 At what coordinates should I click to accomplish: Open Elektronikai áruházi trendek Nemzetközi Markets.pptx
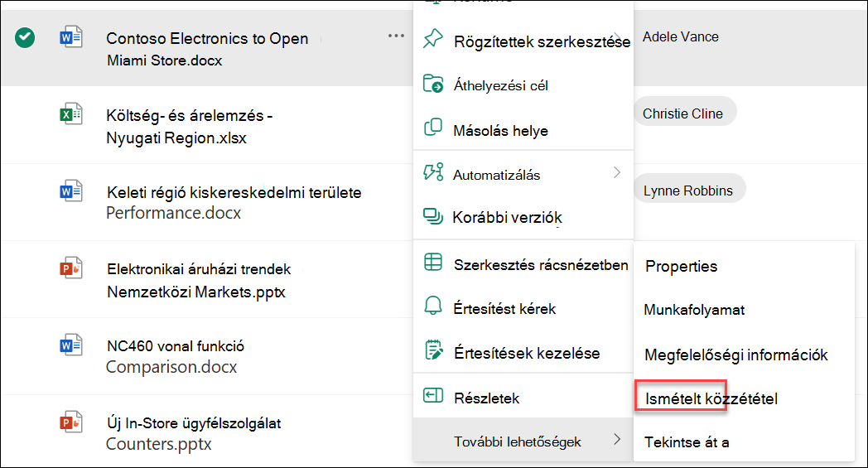click(199, 280)
